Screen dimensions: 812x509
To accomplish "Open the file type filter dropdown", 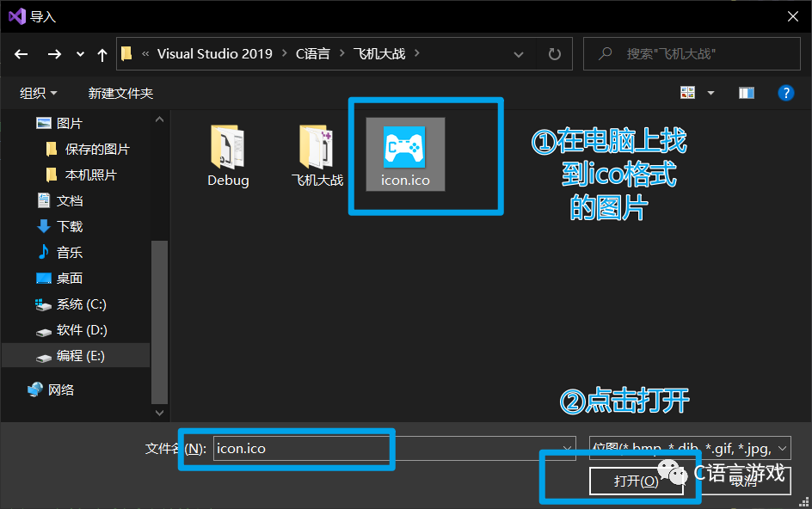I will tap(690, 449).
